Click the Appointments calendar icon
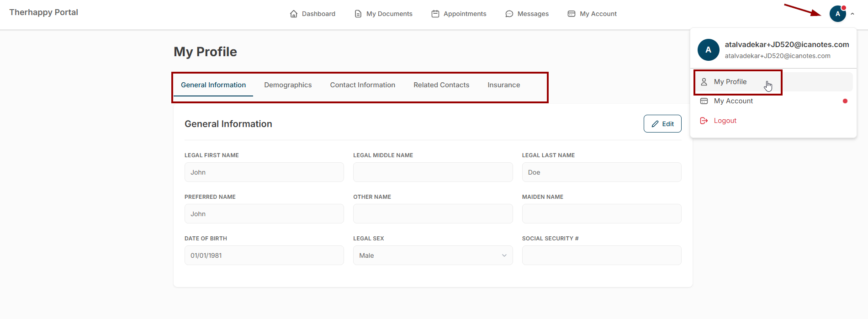This screenshot has width=868, height=319. (x=435, y=14)
